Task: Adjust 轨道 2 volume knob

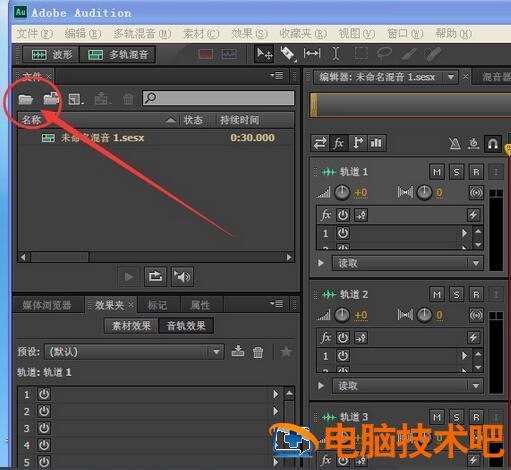Action: click(342, 315)
